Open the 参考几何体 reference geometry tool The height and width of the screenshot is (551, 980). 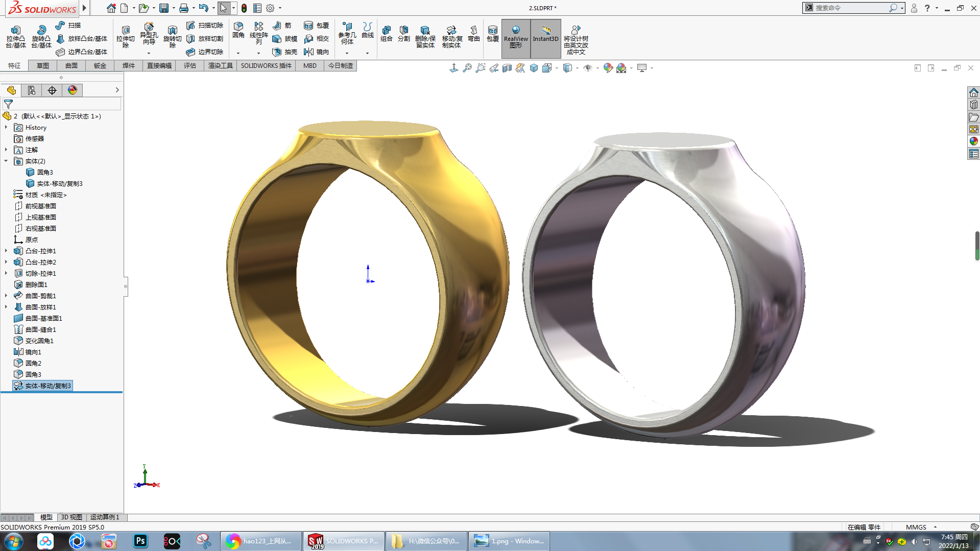click(347, 34)
